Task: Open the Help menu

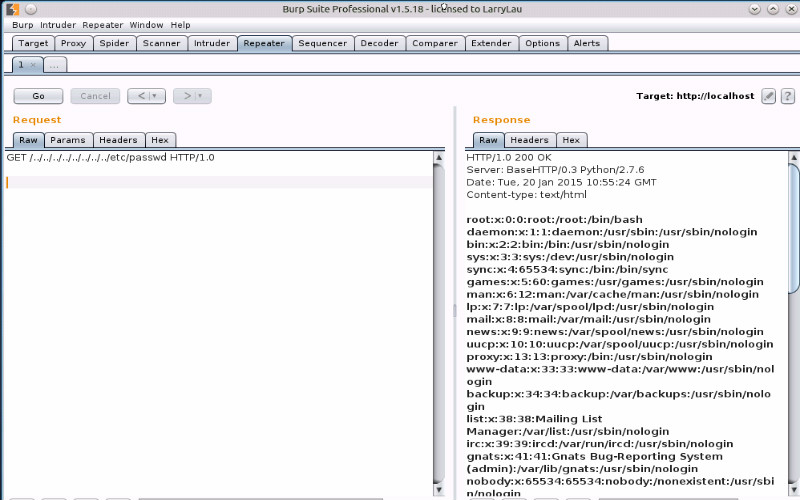Action: coord(180,25)
